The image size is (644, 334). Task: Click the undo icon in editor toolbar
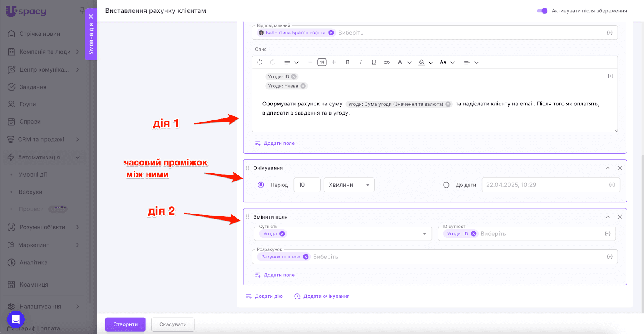coord(260,62)
